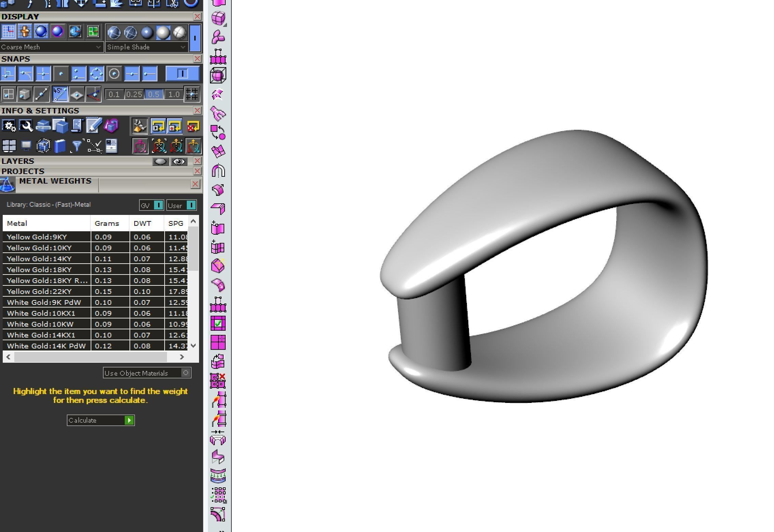This screenshot has width=774, height=532.
Task: Click the horizontal scroll right arrow
Action: pyautogui.click(x=182, y=357)
